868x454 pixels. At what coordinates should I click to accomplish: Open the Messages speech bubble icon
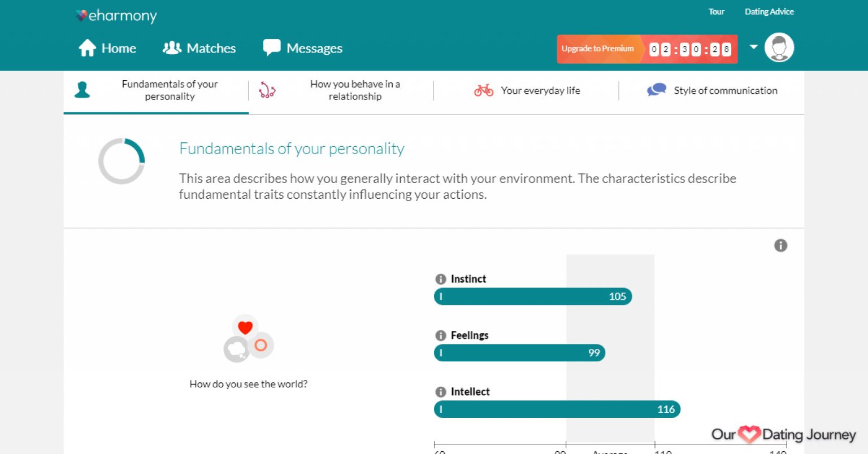pyautogui.click(x=271, y=47)
